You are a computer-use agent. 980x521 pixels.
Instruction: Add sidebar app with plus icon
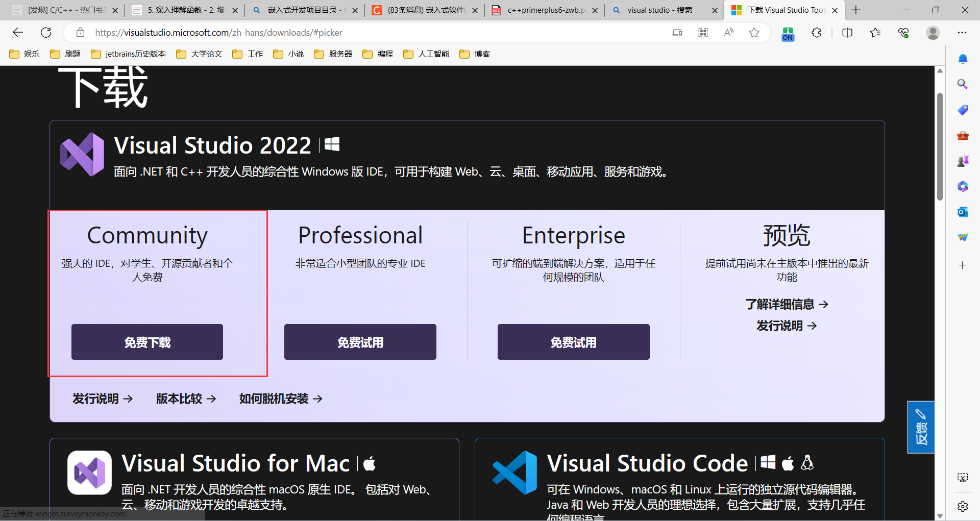963,265
